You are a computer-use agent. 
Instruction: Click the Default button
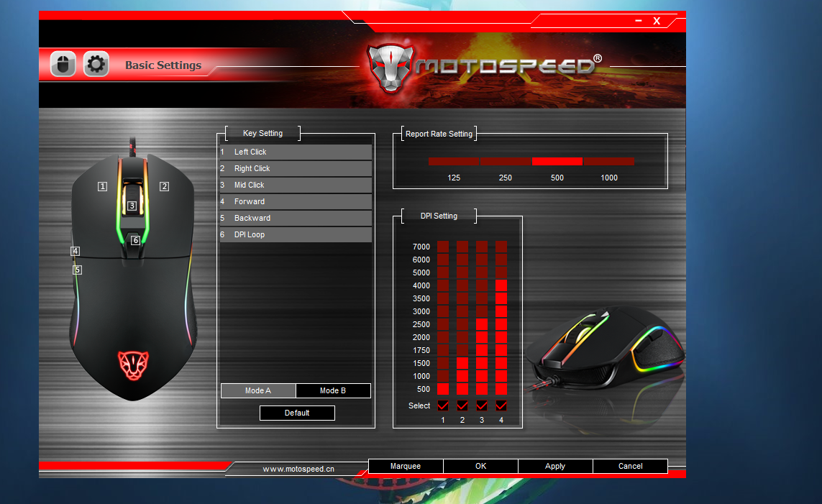pos(297,413)
